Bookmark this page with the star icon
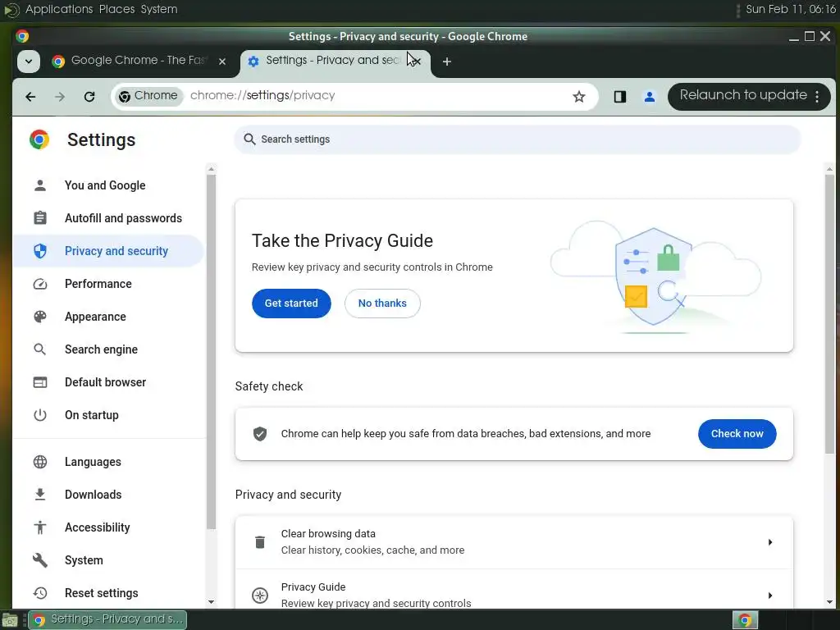 [x=578, y=97]
